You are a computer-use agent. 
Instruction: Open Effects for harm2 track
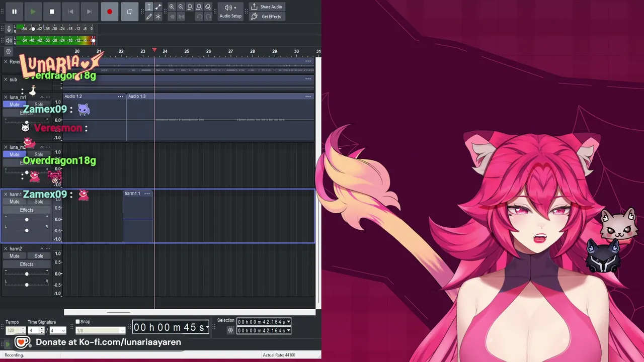tap(27, 264)
